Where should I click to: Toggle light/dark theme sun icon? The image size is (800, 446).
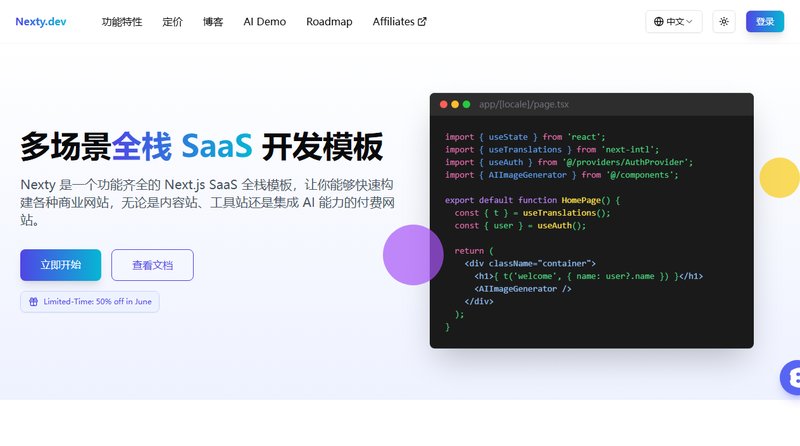click(723, 21)
